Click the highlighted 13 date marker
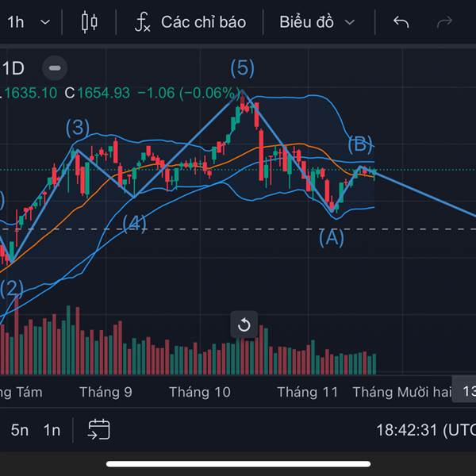This screenshot has height=476, width=476. (x=468, y=392)
